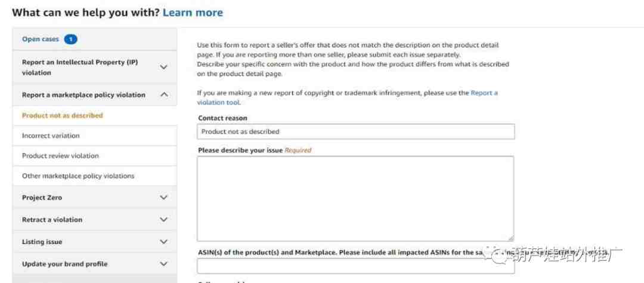This screenshot has width=644, height=283.
Task: Open the Learn more link
Action: pos(193,13)
